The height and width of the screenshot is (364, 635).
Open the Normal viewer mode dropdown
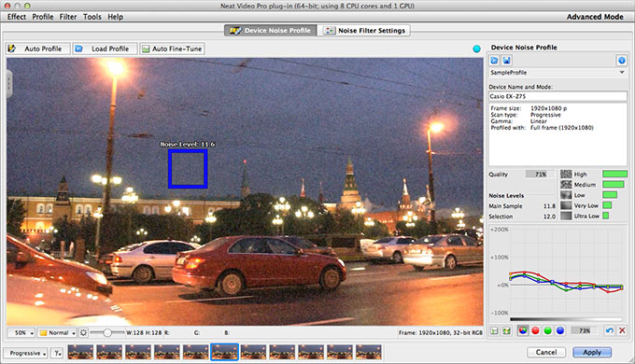click(x=57, y=333)
